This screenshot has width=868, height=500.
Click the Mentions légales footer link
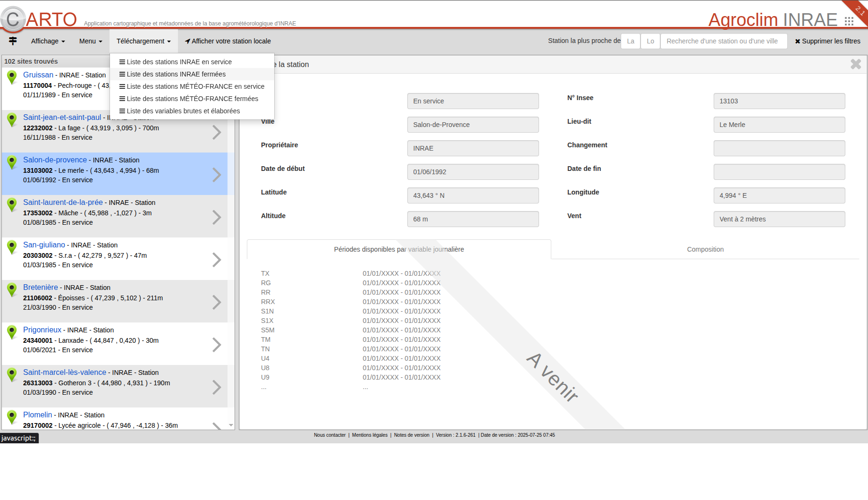(x=370, y=435)
